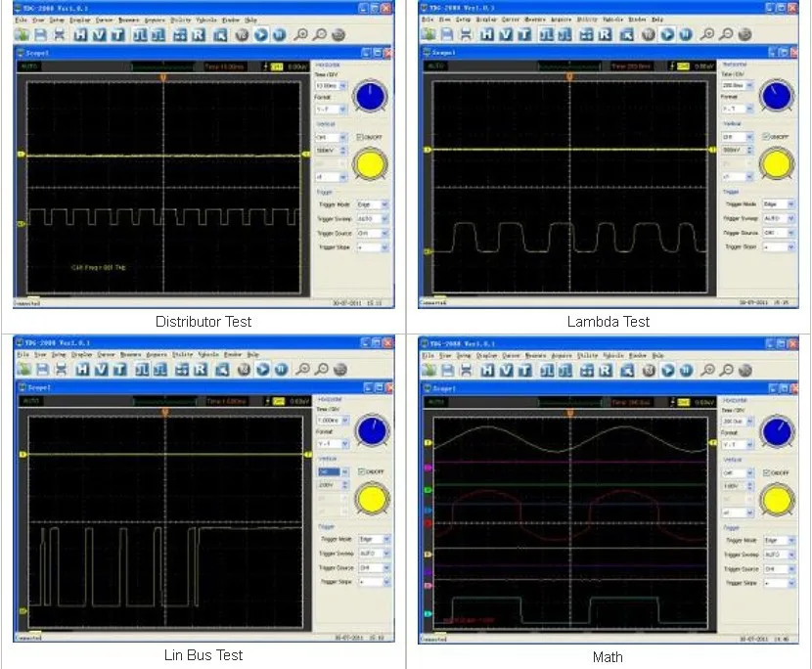Open Window menu in Math window

click(x=638, y=356)
